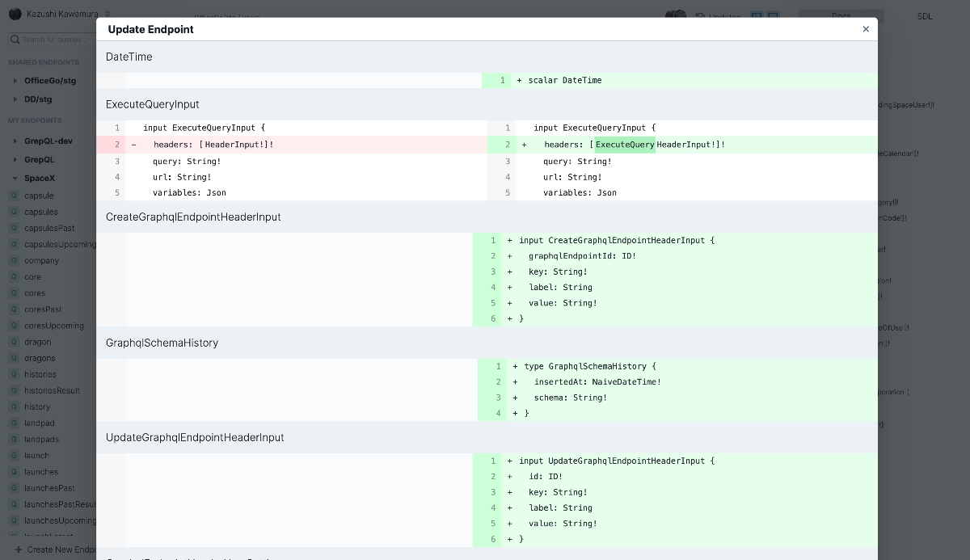The width and height of the screenshot is (970, 560).
Task: Expand the OfficeGo/stg endpoint
Action: pos(15,81)
